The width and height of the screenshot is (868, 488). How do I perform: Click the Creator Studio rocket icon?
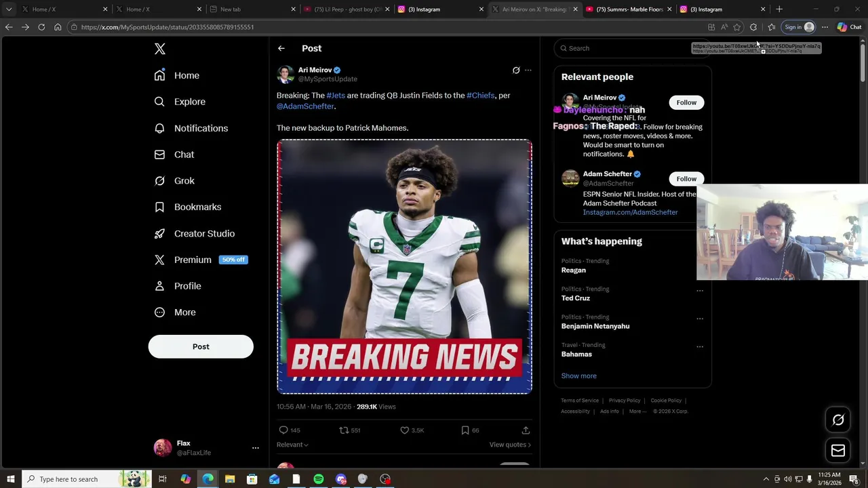[x=159, y=233]
